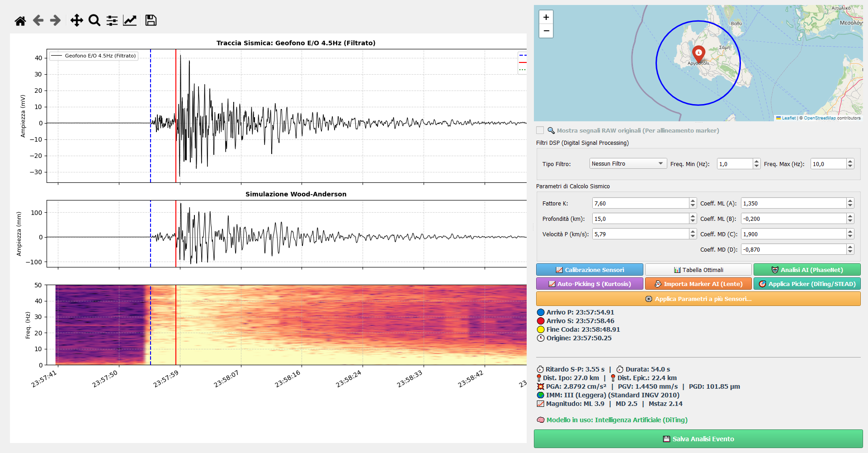
Task: Click the Fattore K input field
Action: tap(641, 203)
